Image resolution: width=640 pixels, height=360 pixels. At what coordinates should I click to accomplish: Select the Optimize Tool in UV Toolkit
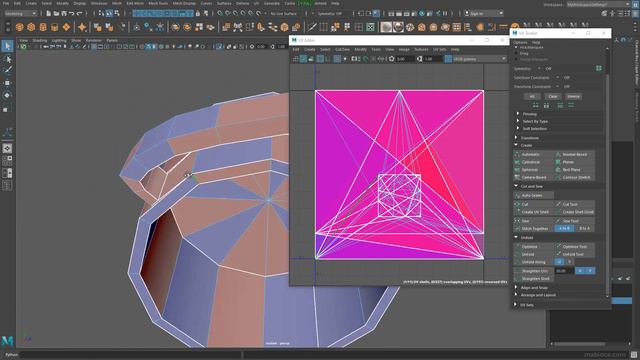574,247
